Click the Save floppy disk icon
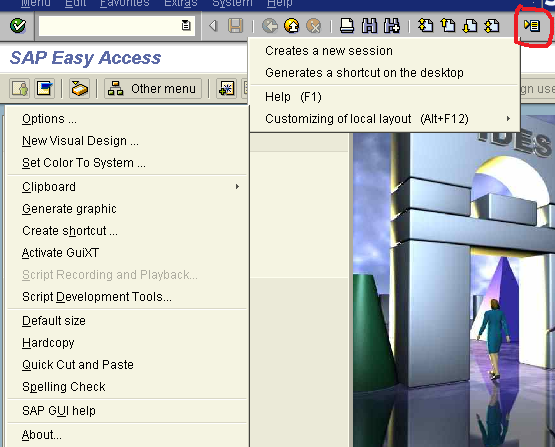 235,25
